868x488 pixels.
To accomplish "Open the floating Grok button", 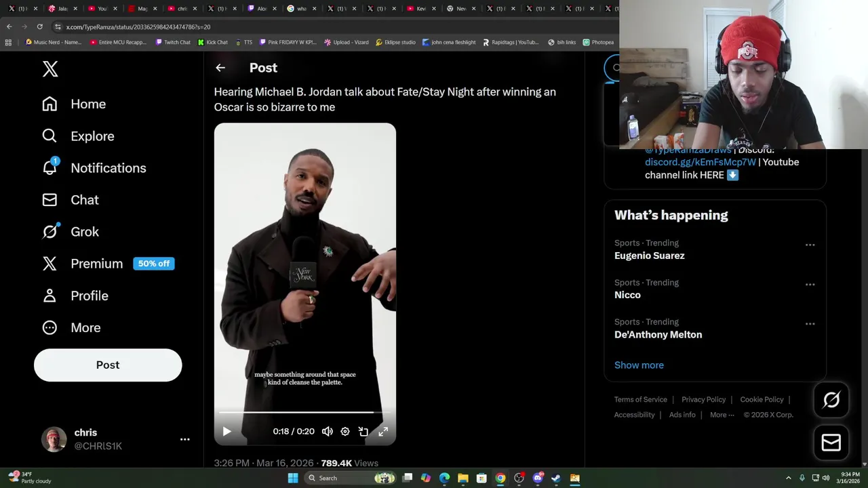I will tap(831, 400).
